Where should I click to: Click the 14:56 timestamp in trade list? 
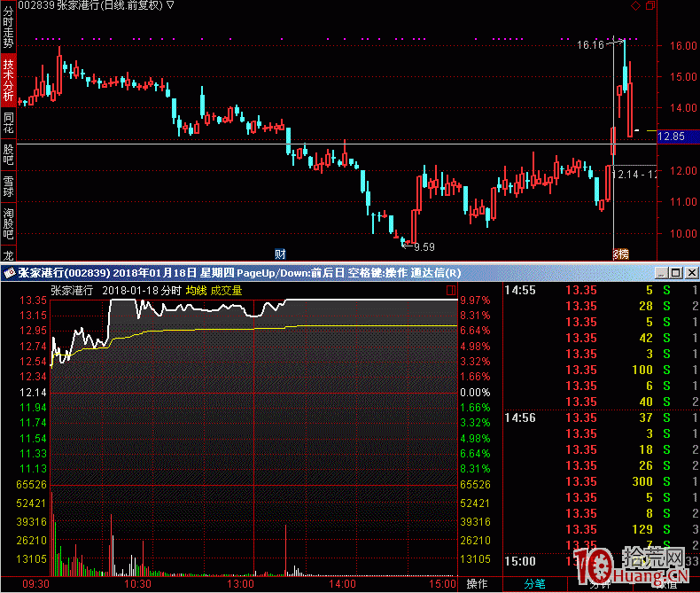point(520,418)
